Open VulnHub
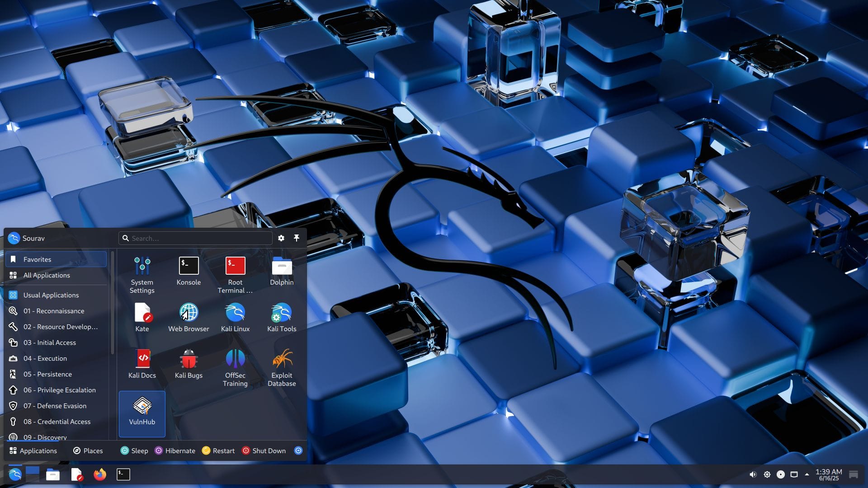This screenshot has height=488, width=868. [x=142, y=409]
